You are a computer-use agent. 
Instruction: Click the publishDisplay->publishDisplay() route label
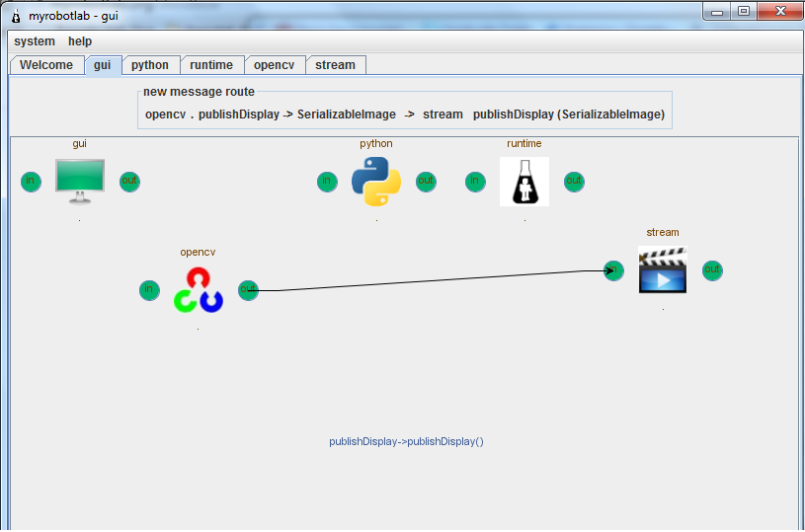click(406, 442)
